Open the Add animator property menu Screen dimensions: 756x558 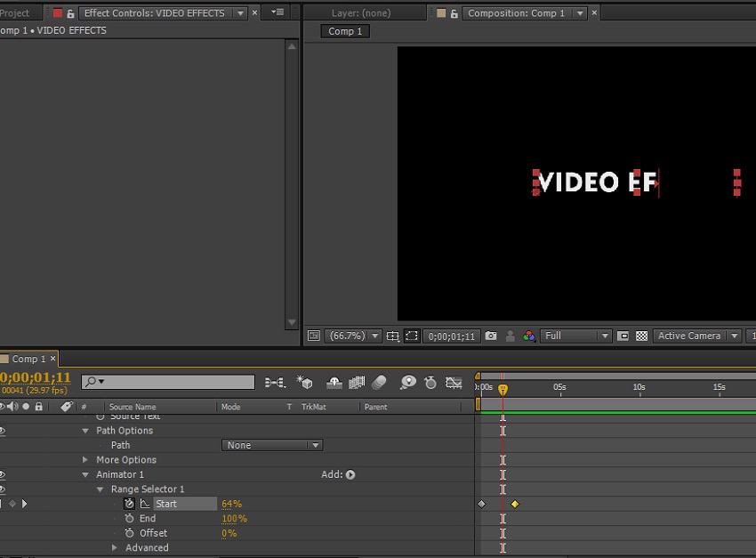click(350, 474)
